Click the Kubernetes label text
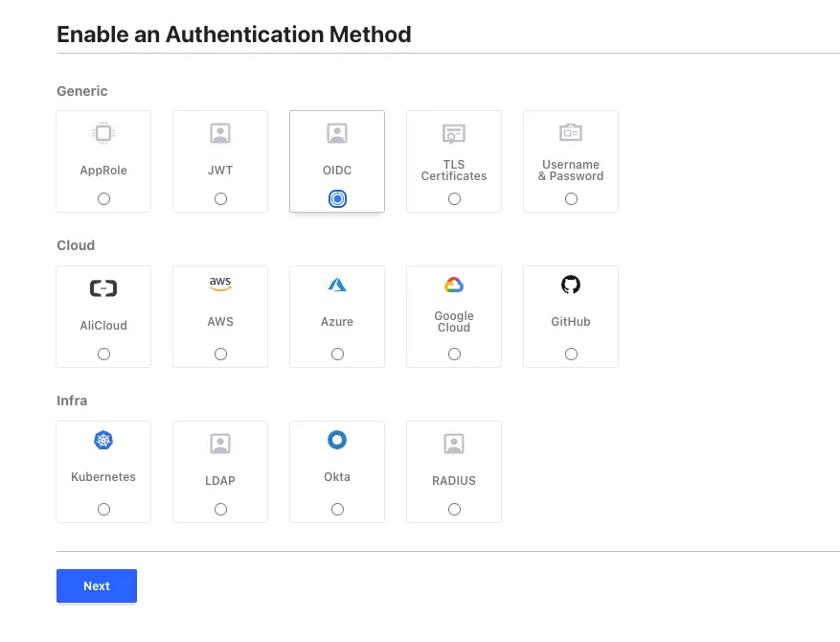This screenshot has width=840, height=642. (x=103, y=477)
